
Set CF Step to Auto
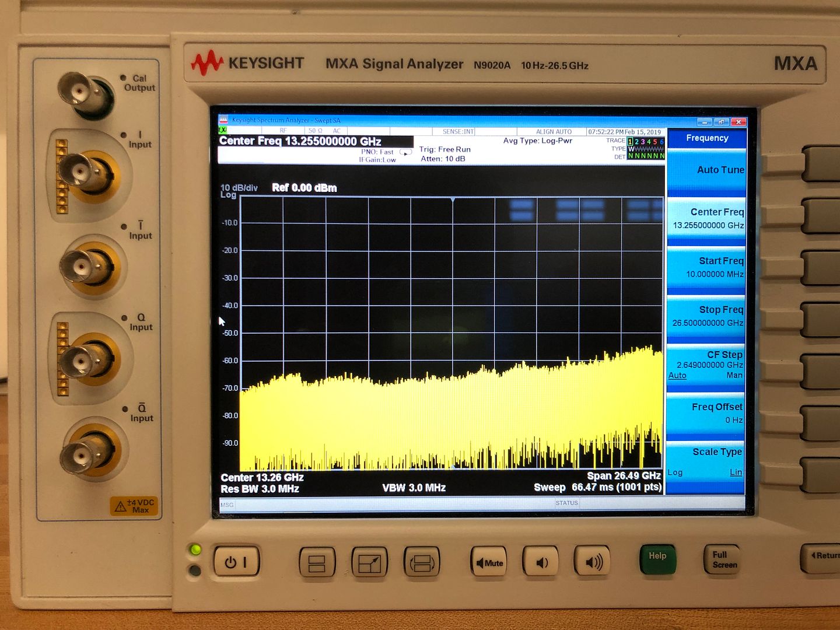[677, 376]
